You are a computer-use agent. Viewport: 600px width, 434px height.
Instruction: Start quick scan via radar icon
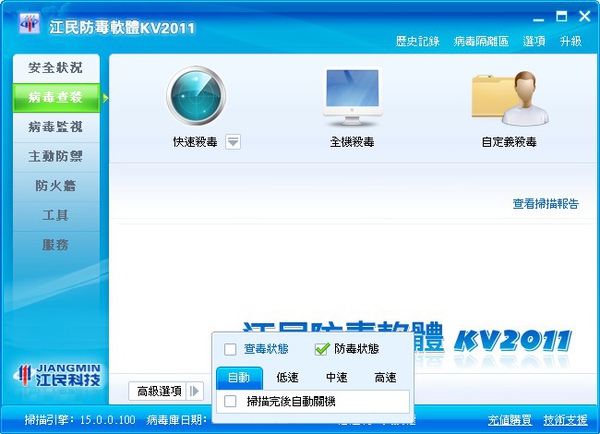[196, 95]
